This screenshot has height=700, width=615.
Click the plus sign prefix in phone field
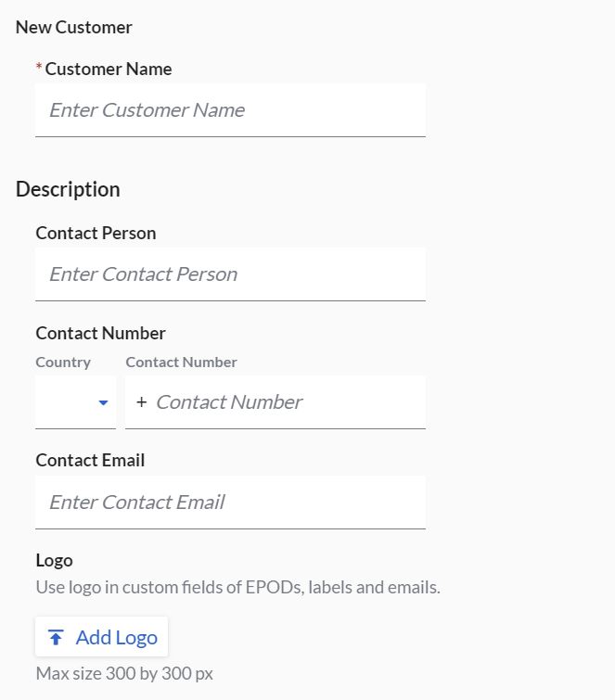pos(141,402)
